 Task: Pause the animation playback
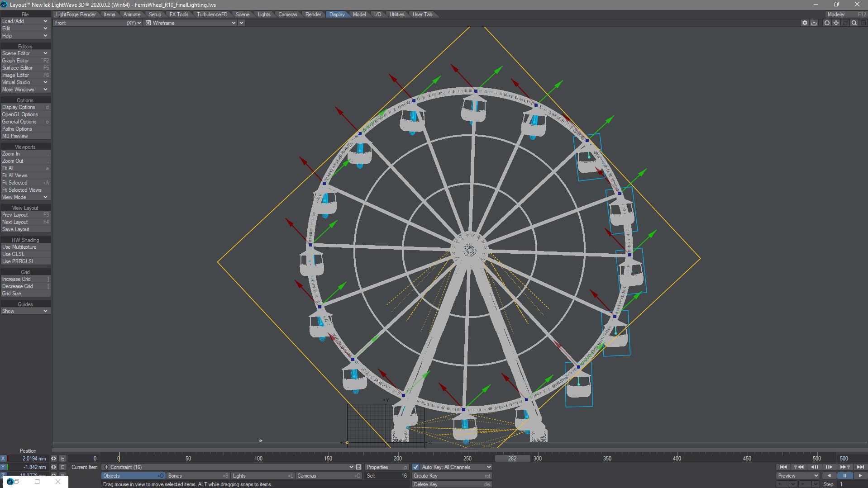coord(844,476)
